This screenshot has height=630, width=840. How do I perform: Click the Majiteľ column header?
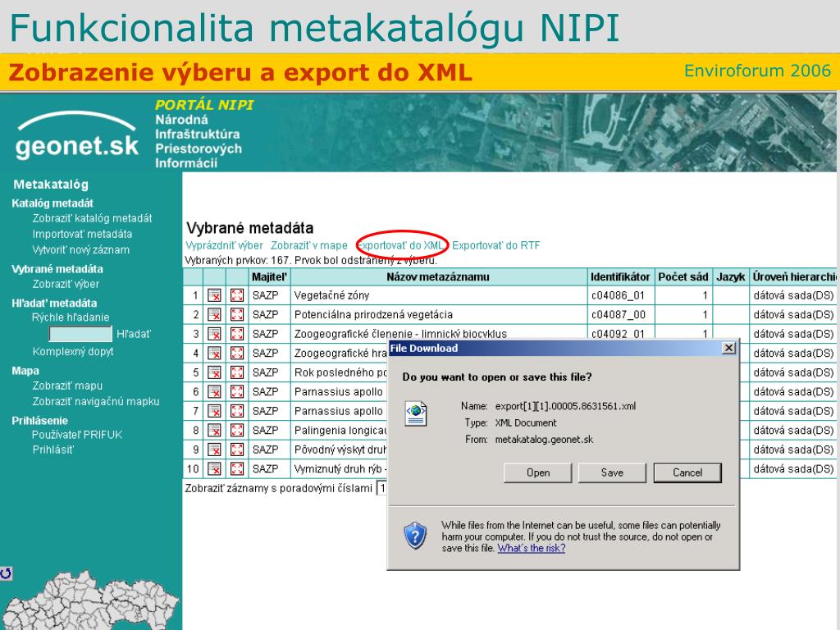click(x=269, y=277)
